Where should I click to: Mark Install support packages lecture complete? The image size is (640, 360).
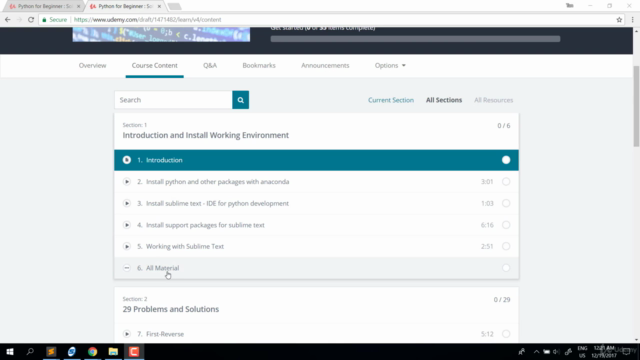[506, 225]
